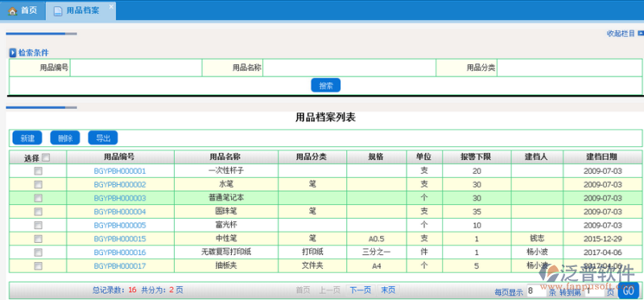Open the link BGYPBH000003
Image resolution: width=644 pixels, height=300 pixels.
coord(120,198)
